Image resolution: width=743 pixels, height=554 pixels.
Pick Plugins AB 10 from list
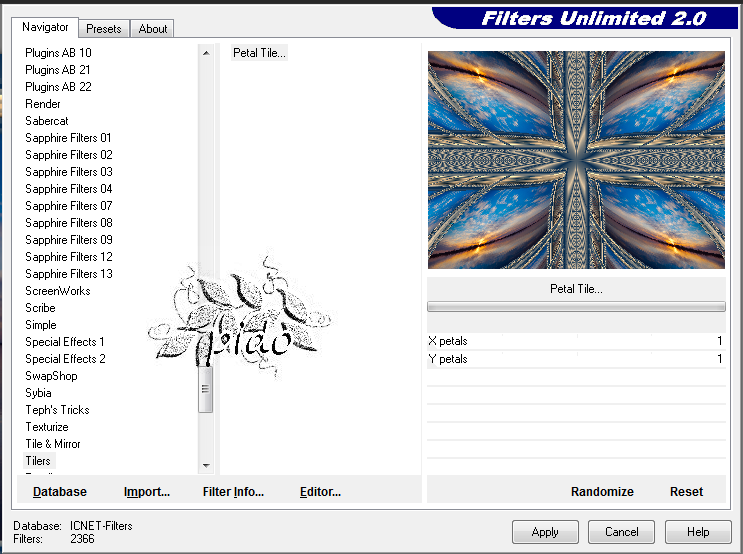[x=58, y=53]
